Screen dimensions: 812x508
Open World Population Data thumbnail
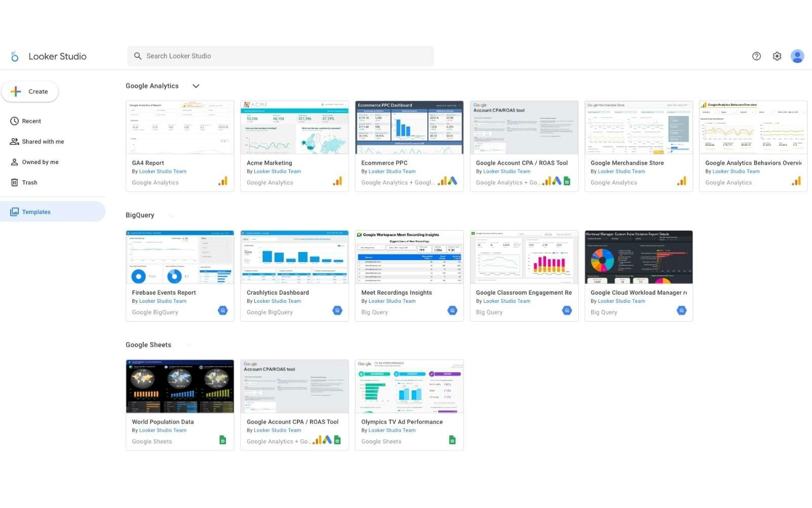[180, 387]
